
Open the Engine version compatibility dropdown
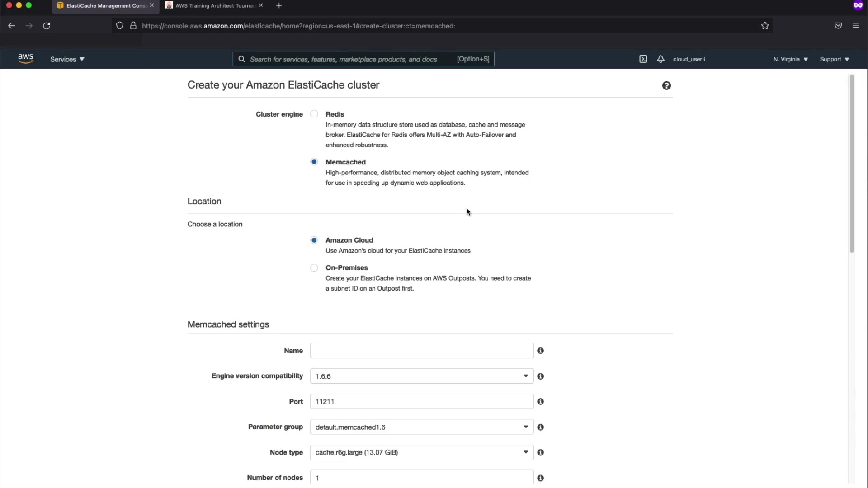coord(421,376)
